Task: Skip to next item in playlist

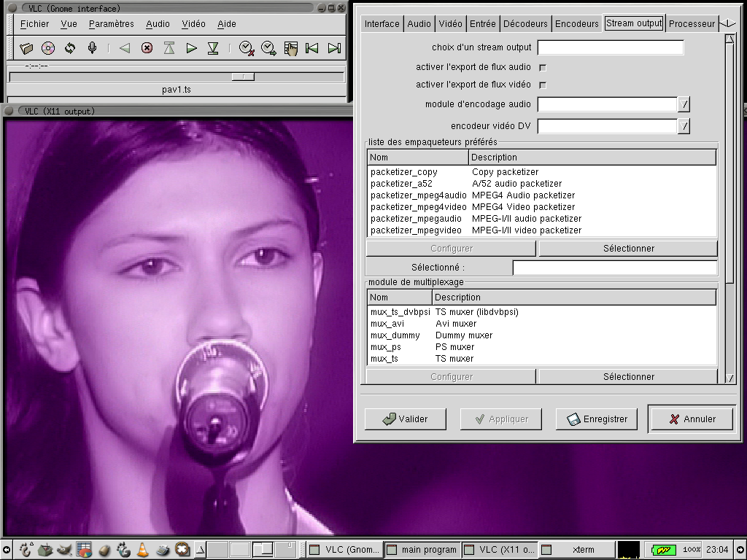Action: [334, 48]
